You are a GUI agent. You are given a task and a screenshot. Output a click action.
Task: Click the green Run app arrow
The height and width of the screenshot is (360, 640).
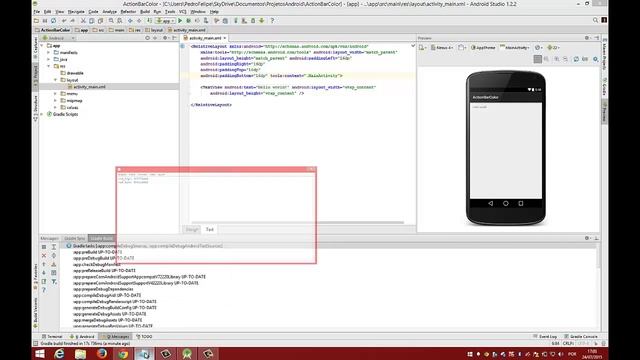click(x=180, y=20)
